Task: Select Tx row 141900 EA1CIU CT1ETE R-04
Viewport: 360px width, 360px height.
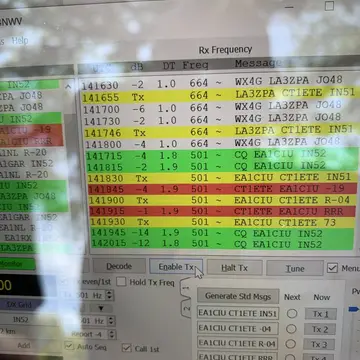Action: click(x=222, y=200)
